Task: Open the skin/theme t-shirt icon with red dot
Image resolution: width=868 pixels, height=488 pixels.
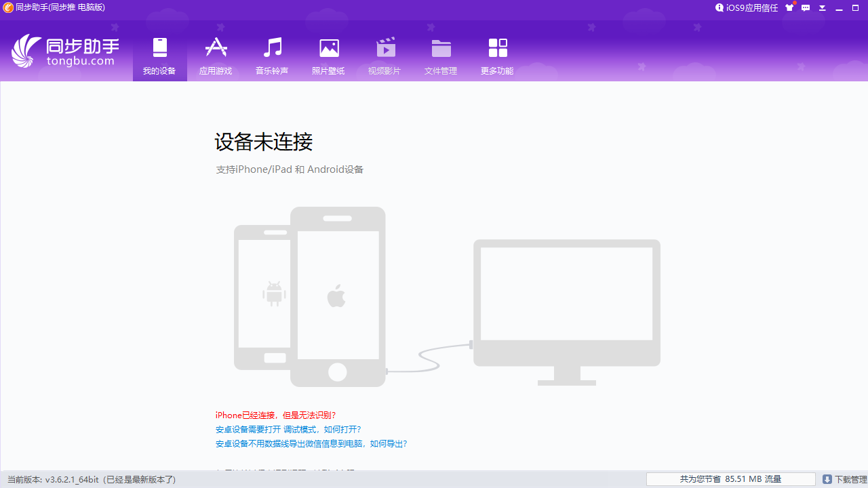Action: point(789,7)
